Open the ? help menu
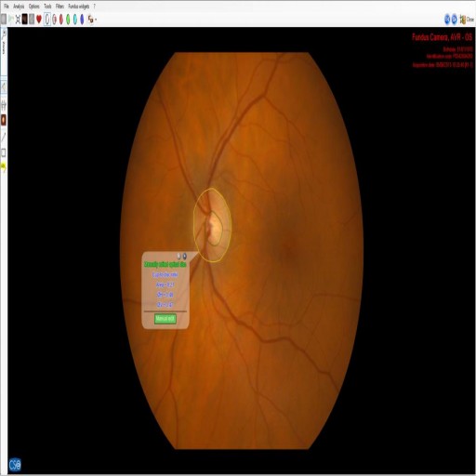 coord(95,7)
